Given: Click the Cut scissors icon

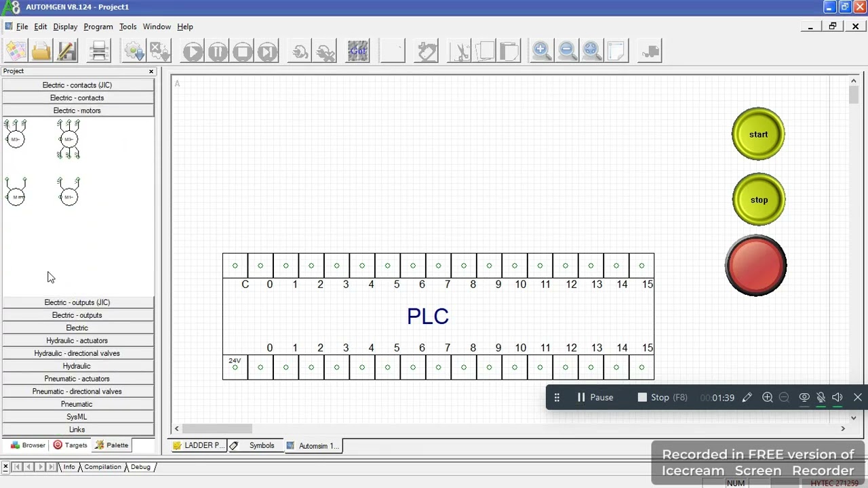Looking at the screenshot, I should tap(460, 52).
